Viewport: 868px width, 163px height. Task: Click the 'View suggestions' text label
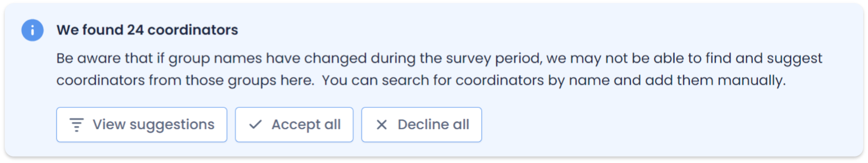point(154,125)
